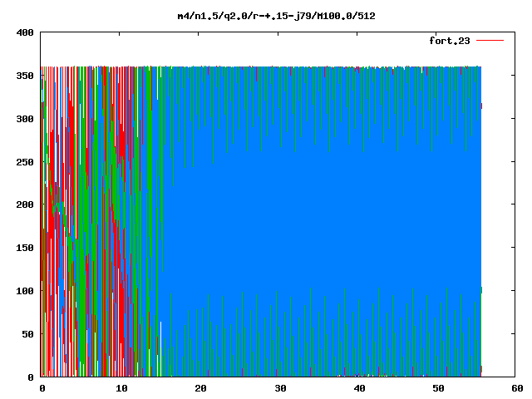
Task: Click y-axis label 400
Action: [25, 32]
